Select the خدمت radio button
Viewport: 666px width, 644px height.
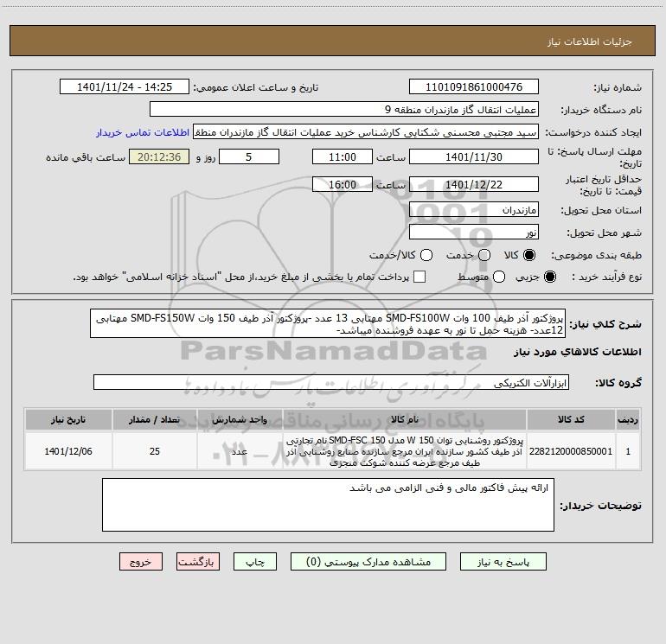tap(484, 255)
